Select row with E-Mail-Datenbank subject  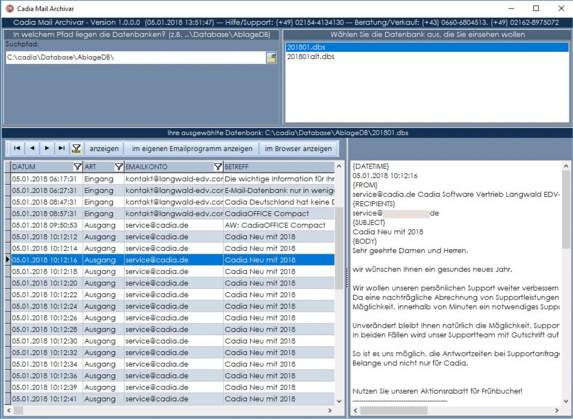point(172,191)
